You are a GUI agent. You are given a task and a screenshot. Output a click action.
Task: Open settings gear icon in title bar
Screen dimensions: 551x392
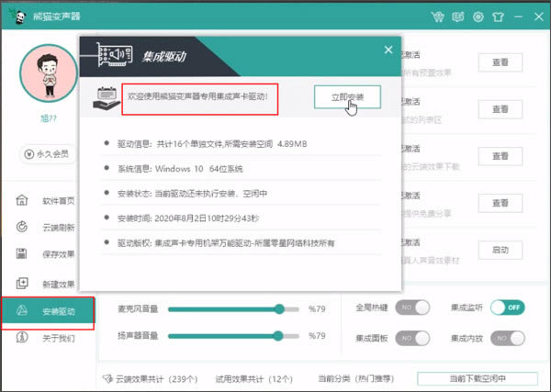point(478,17)
